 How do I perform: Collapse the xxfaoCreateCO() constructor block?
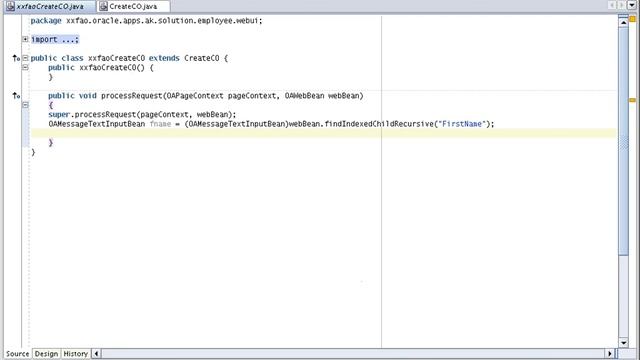[25, 67]
